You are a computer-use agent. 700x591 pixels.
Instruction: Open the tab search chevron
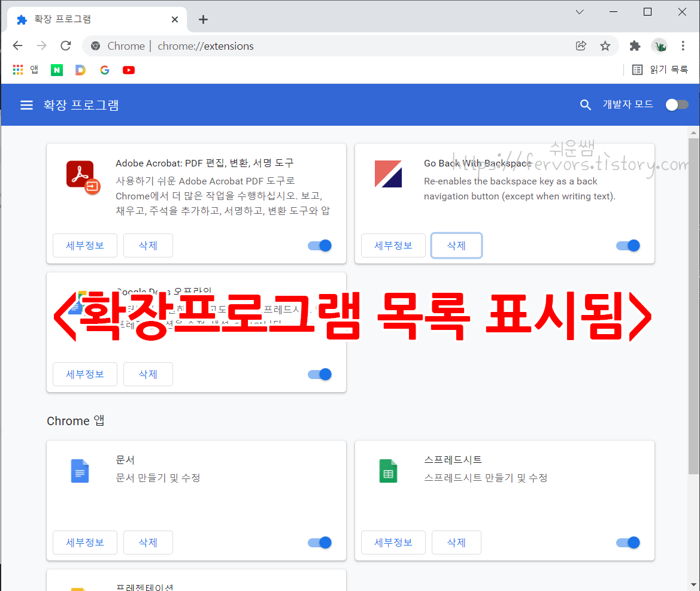click(580, 12)
